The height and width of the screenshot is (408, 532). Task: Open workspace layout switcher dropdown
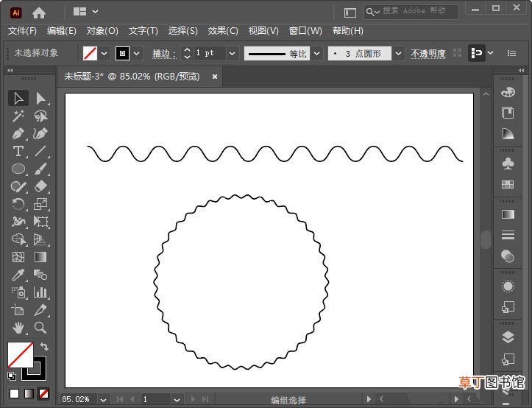[x=96, y=12]
